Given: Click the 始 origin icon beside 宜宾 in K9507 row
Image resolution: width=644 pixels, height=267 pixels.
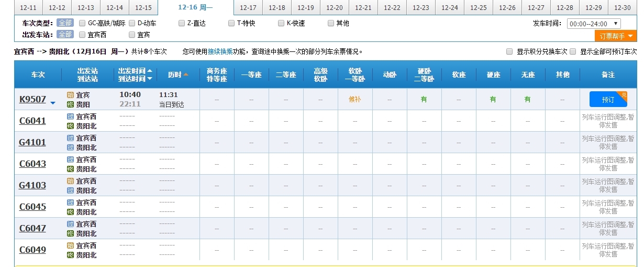Looking at the screenshot, I should point(70,95).
